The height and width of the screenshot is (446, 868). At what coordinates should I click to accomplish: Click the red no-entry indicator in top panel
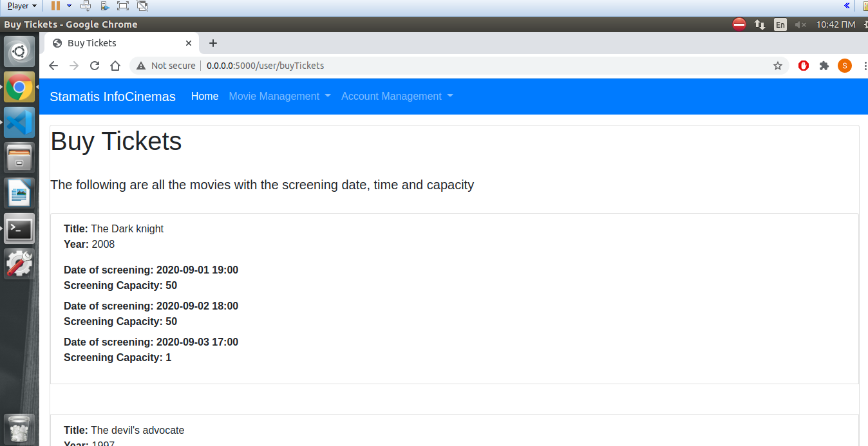(x=739, y=24)
